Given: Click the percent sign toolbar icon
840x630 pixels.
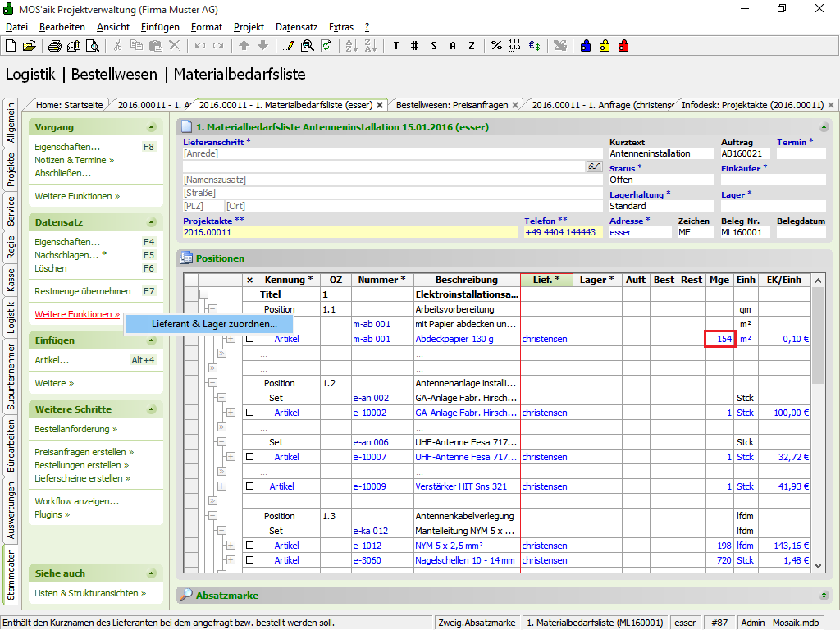Looking at the screenshot, I should (x=496, y=46).
